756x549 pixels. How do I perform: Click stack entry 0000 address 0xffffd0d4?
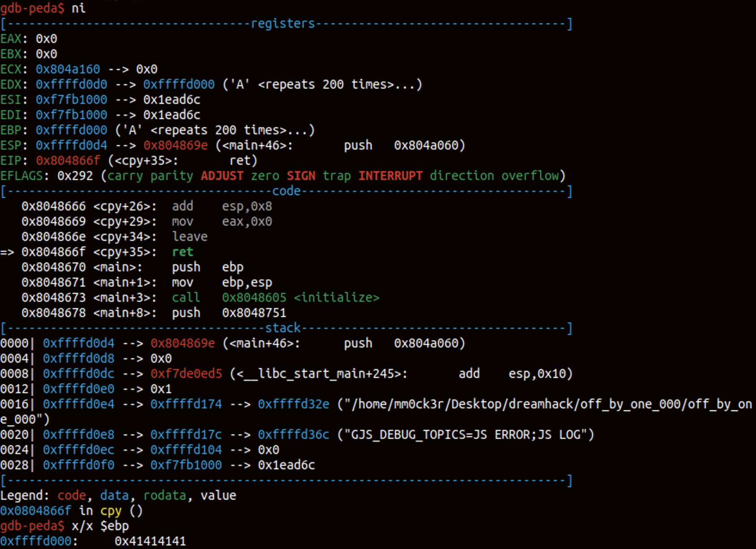[x=79, y=343]
